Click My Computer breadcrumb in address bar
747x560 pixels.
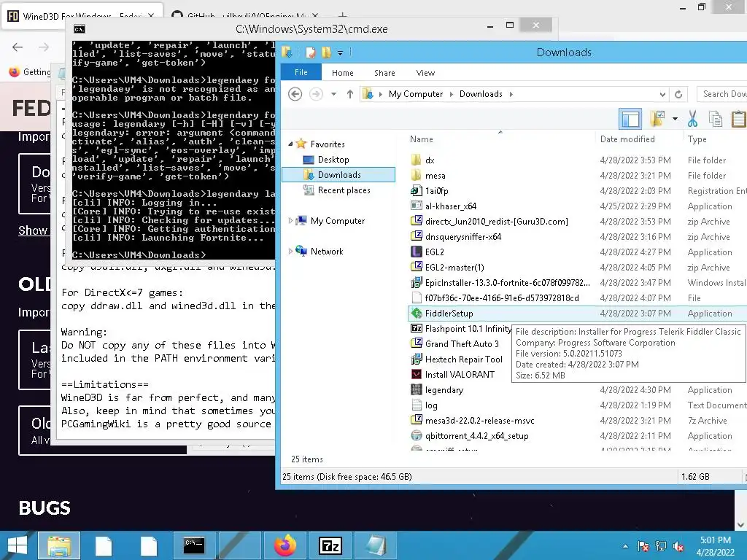pyautogui.click(x=415, y=94)
